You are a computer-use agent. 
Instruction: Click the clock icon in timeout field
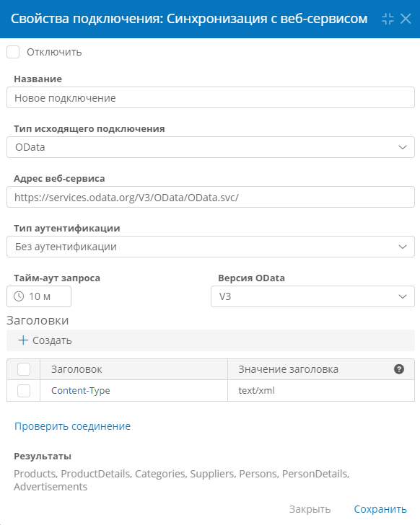[x=19, y=296]
